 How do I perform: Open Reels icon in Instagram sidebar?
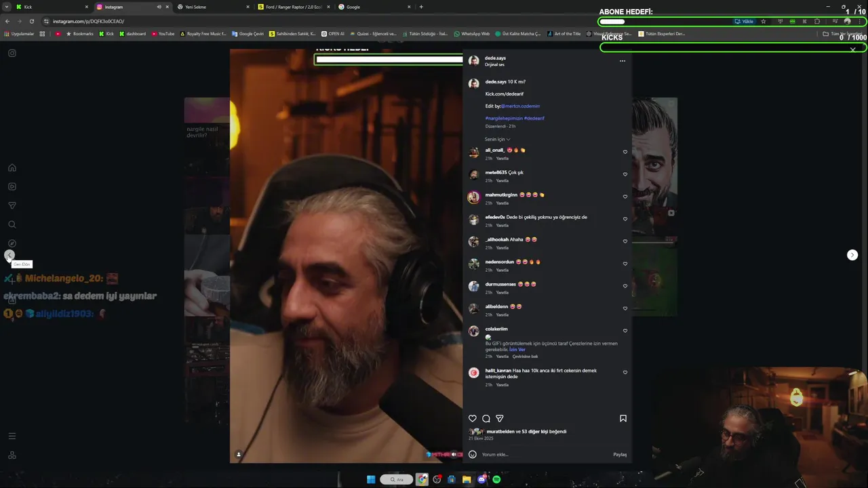(12, 186)
